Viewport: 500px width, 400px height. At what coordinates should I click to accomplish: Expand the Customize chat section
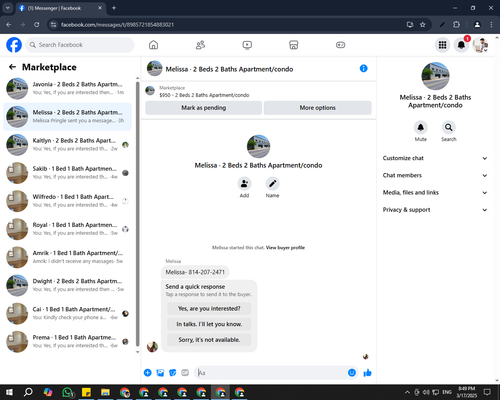[435, 158]
